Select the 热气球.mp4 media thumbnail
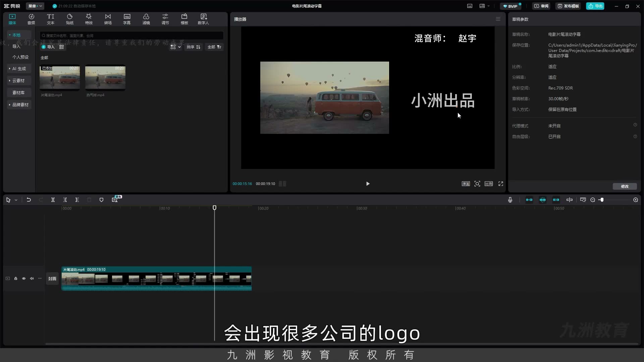644x362 pixels. (x=105, y=78)
